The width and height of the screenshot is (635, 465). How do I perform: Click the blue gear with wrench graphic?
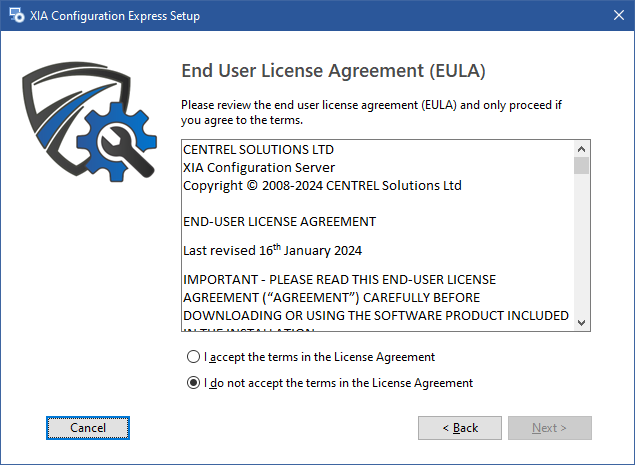point(117,142)
